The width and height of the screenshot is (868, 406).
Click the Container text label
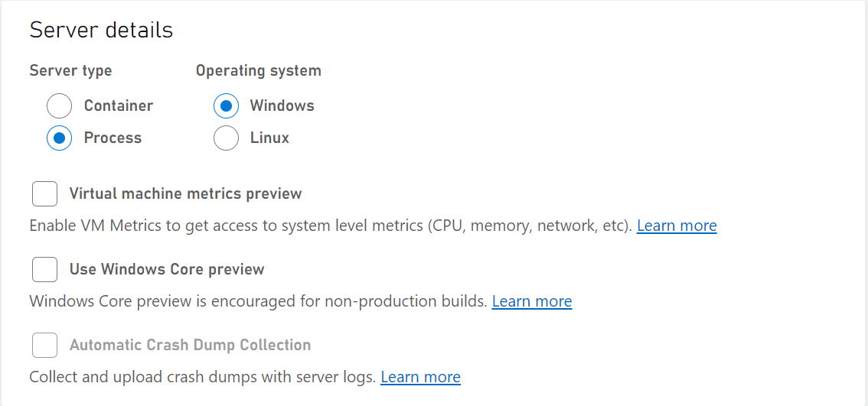(119, 106)
